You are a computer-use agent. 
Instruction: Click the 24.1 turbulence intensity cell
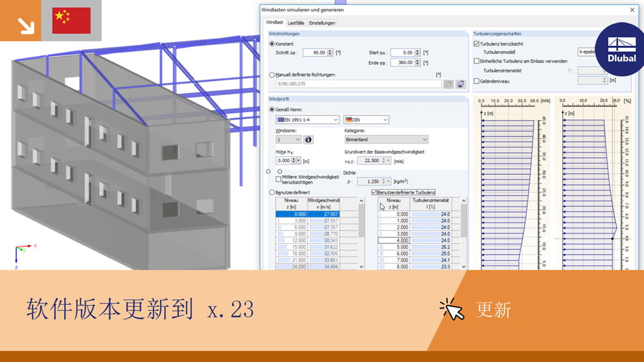click(x=431, y=260)
